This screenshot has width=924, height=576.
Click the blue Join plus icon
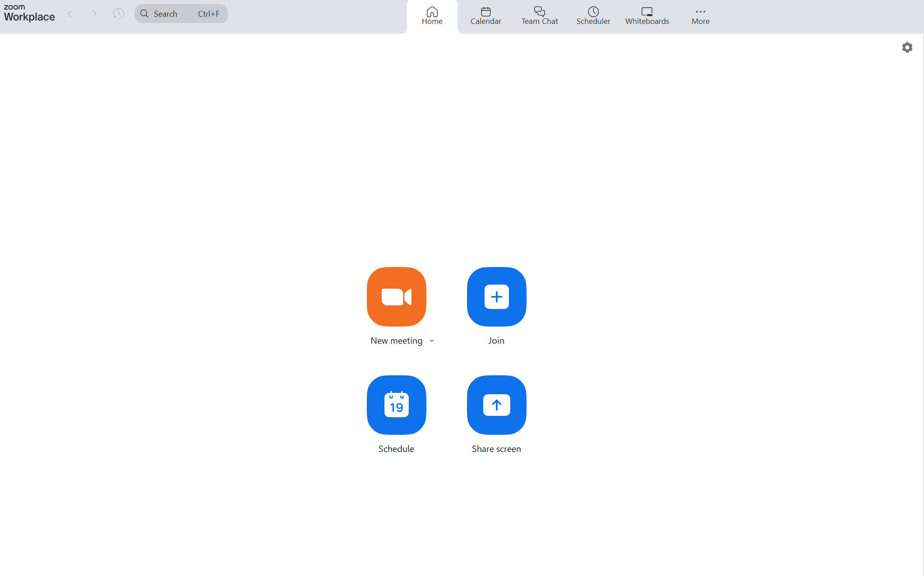click(x=496, y=296)
